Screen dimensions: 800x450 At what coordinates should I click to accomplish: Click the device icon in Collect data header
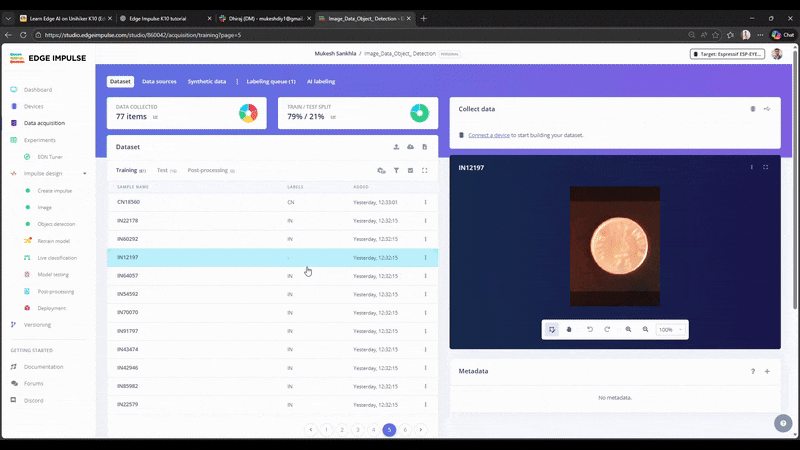click(x=753, y=109)
